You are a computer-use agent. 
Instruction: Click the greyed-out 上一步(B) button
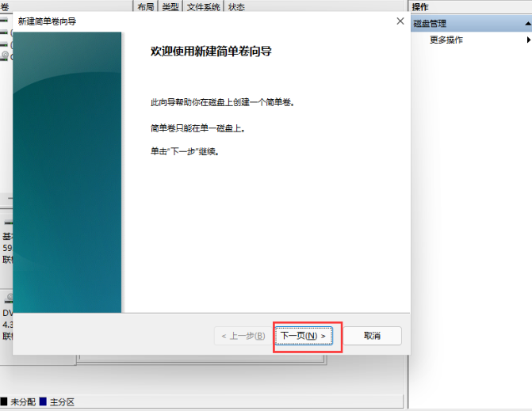[243, 336]
